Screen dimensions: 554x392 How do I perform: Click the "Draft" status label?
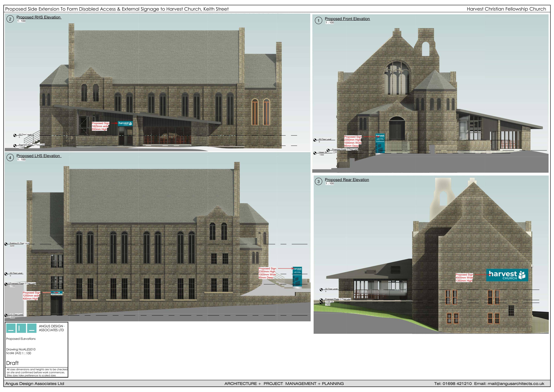(12, 363)
